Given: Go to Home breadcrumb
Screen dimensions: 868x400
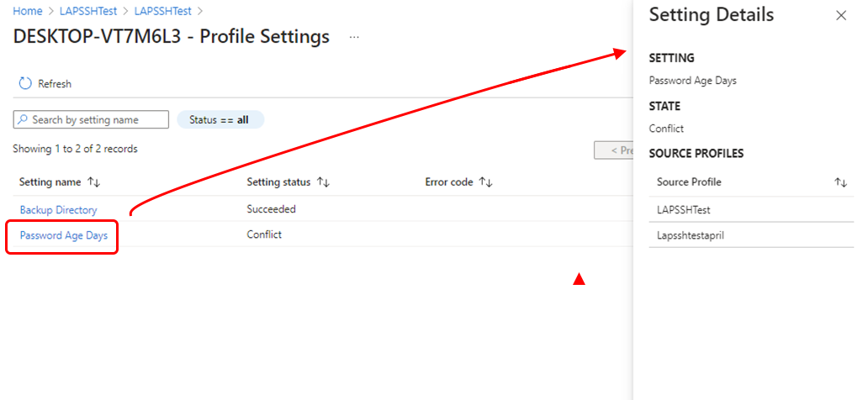Looking at the screenshot, I should pyautogui.click(x=28, y=11).
